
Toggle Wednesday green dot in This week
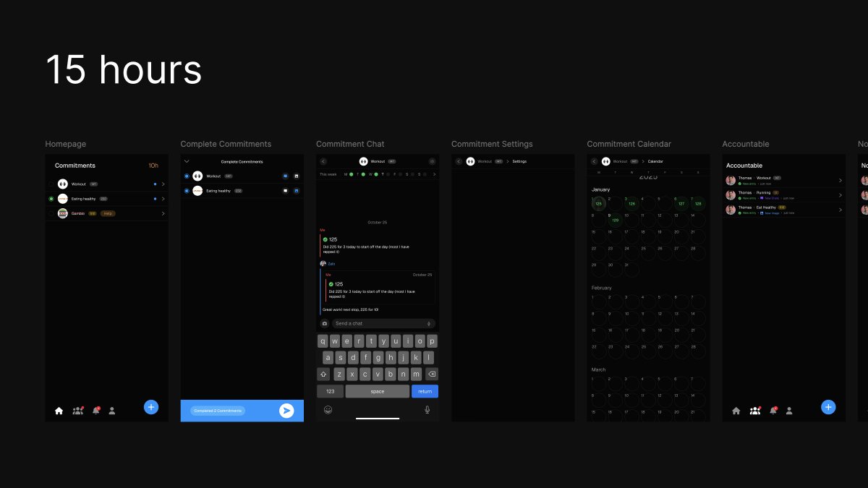click(375, 174)
